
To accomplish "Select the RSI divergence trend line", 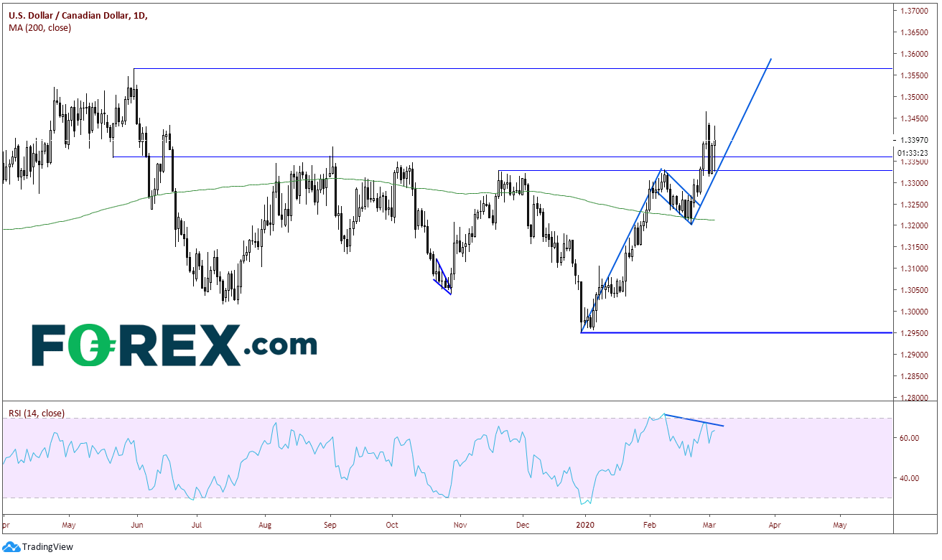I will (x=694, y=420).
